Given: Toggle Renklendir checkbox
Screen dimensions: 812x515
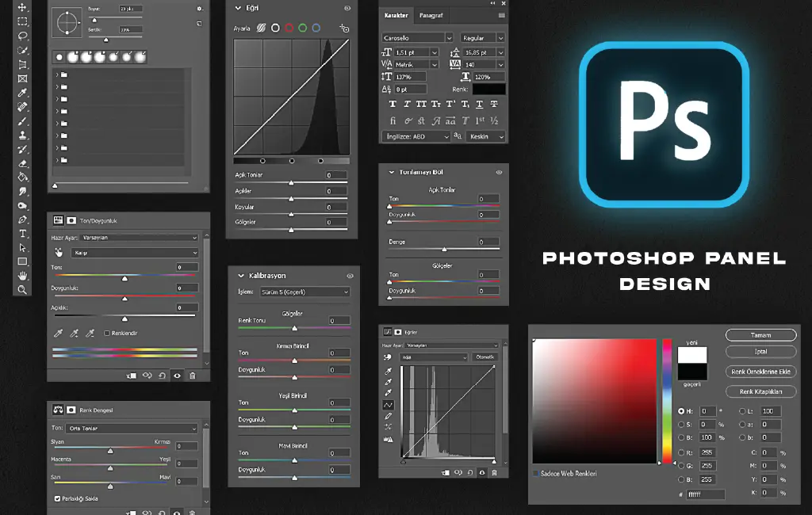Looking at the screenshot, I should [x=107, y=334].
